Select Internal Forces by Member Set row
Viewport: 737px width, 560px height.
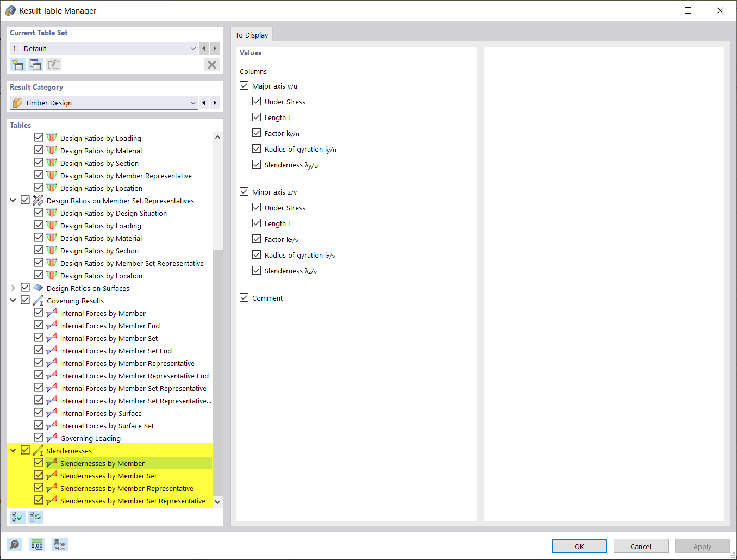coord(109,338)
